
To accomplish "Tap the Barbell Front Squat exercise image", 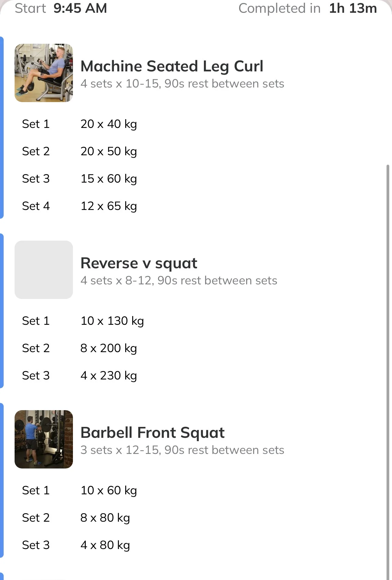I will 44,439.
